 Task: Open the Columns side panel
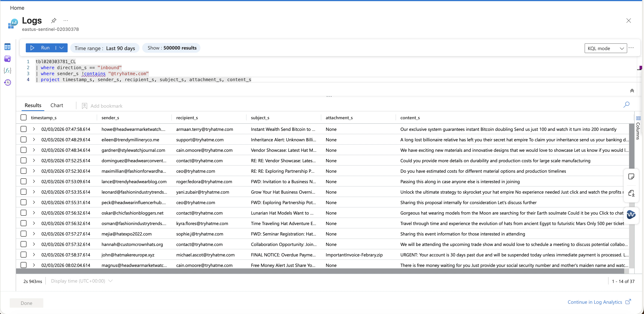coord(638,128)
